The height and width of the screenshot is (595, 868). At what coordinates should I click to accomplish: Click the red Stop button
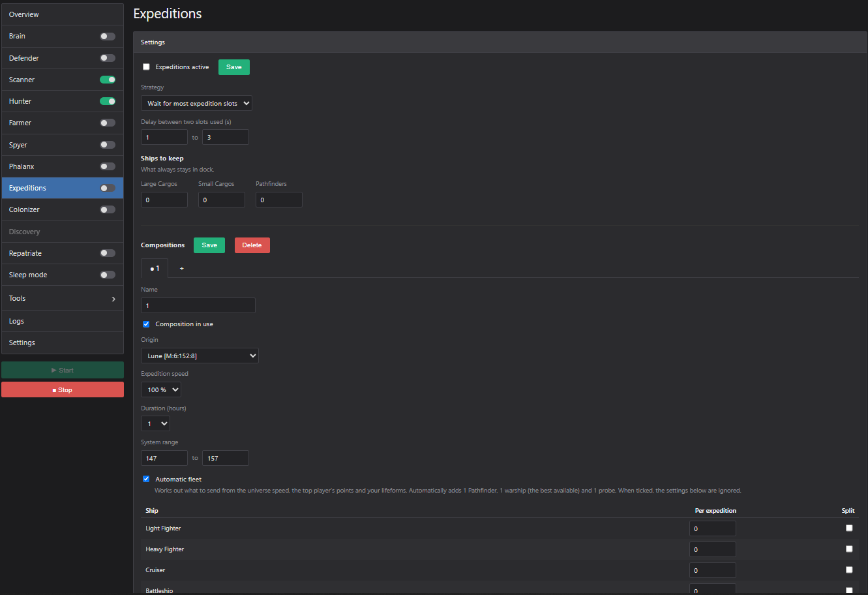coord(63,389)
